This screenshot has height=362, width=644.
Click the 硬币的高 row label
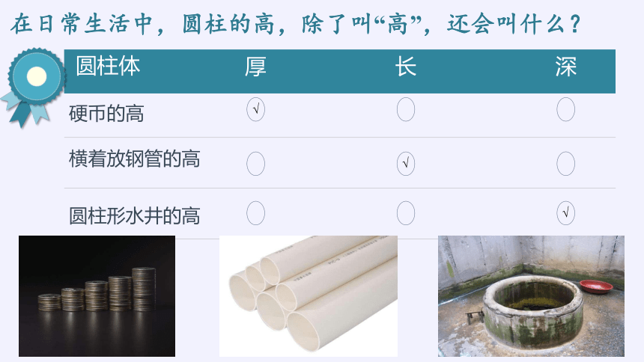point(106,114)
